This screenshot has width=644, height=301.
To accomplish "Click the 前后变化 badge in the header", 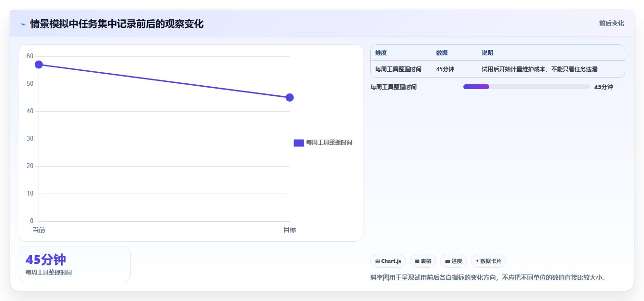I will [611, 23].
